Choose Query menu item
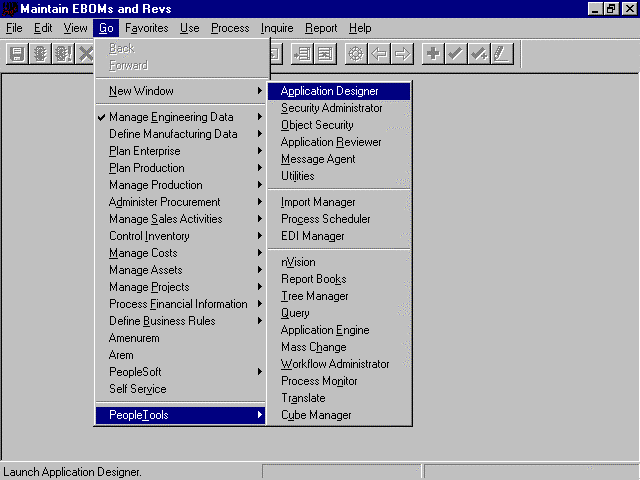Screen dimensions: 640x480 tap(339, 313)
